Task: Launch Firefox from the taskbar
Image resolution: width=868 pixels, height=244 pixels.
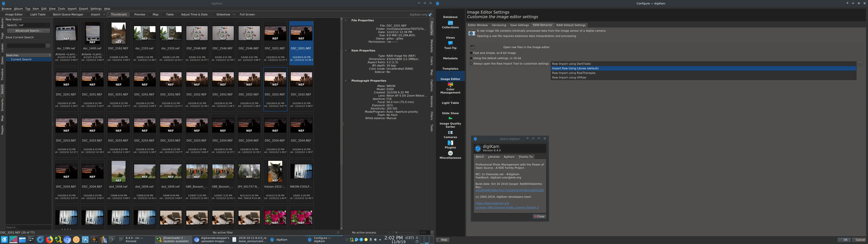Action: pyautogui.click(x=49, y=240)
